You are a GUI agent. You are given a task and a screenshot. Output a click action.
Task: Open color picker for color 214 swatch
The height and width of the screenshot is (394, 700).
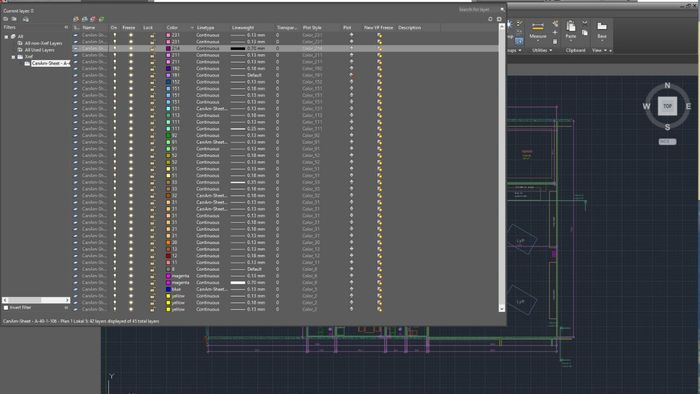point(168,48)
